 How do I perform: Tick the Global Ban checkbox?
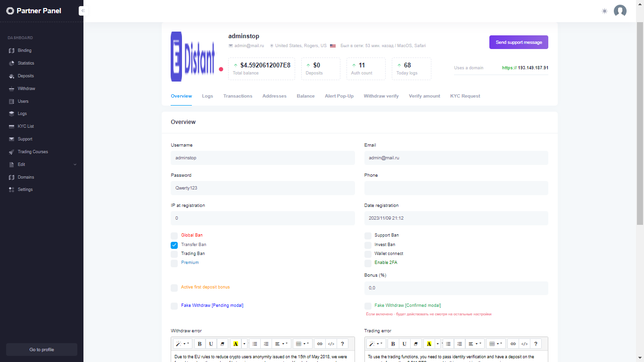click(x=174, y=236)
